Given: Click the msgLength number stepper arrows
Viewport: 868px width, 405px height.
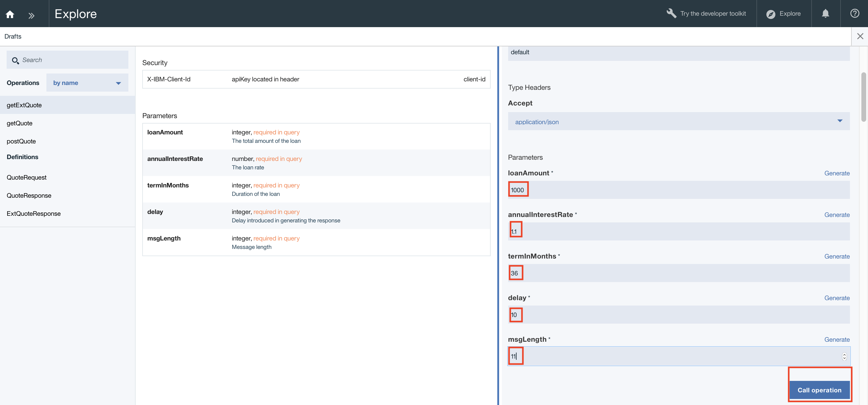Looking at the screenshot, I should coord(844,356).
